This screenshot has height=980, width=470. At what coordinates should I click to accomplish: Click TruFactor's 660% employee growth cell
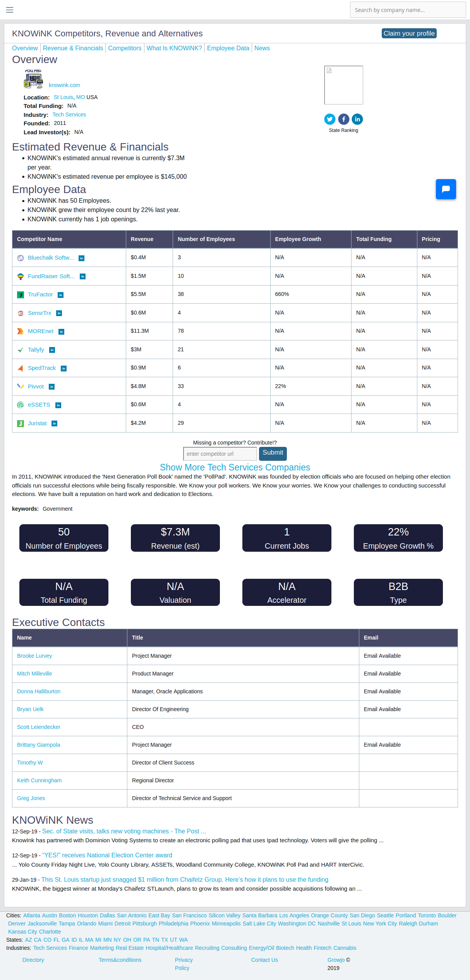pyautogui.click(x=311, y=294)
